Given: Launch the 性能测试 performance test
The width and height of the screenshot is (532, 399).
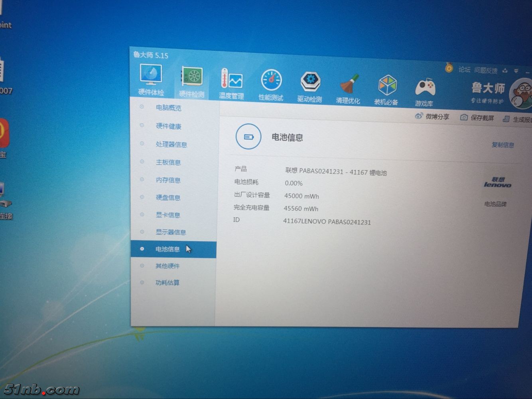Looking at the screenshot, I should pos(271,83).
